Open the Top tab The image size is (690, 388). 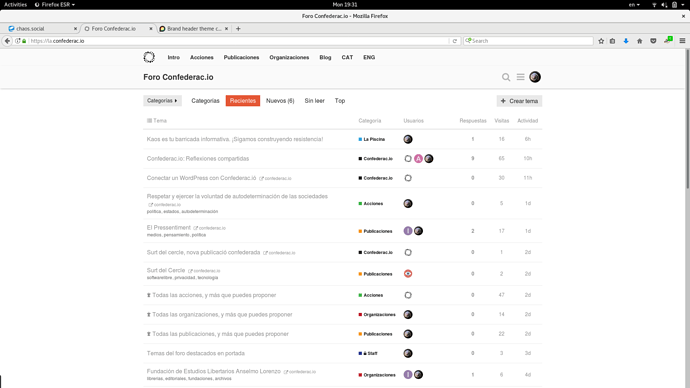click(x=340, y=101)
